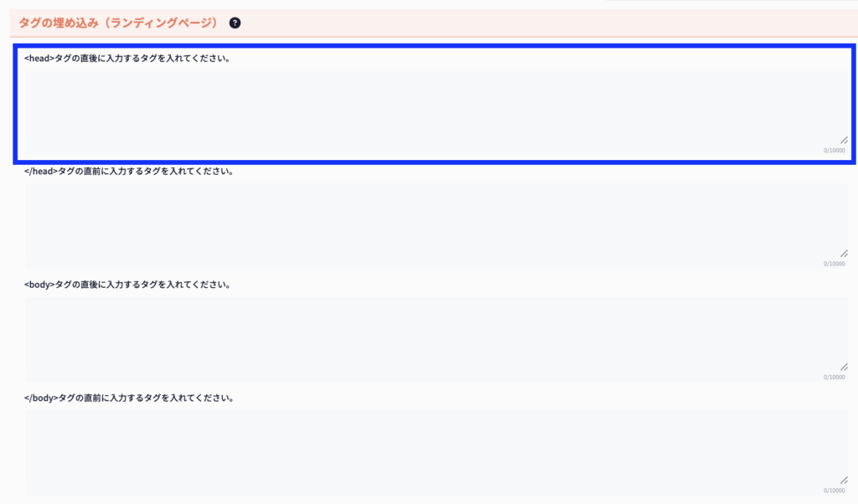The image size is (858, 504).
Task: Click the 0/10000 counter under the </head> textarea
Action: [x=834, y=264]
